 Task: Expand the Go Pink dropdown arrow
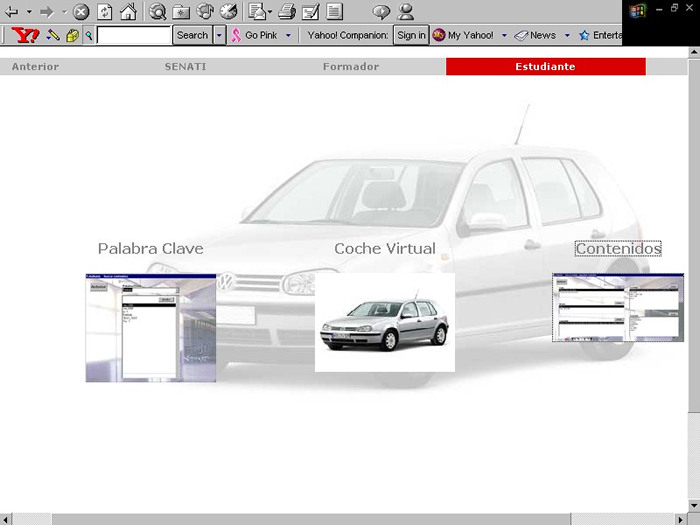pos(288,35)
